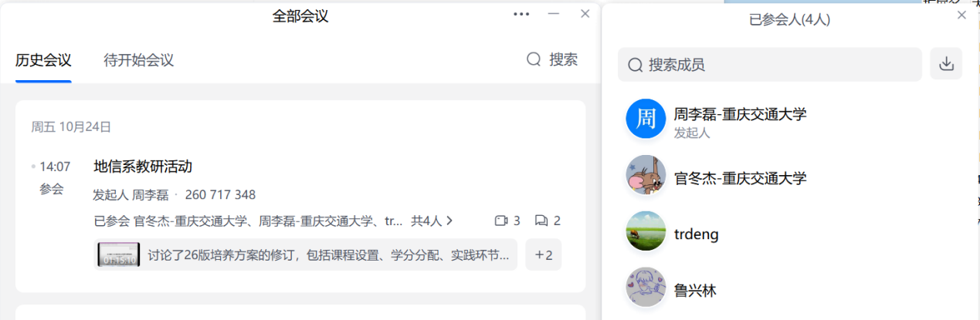The height and width of the screenshot is (320, 980).
Task: Switch to the 待开始会议 tab
Action: point(139,60)
